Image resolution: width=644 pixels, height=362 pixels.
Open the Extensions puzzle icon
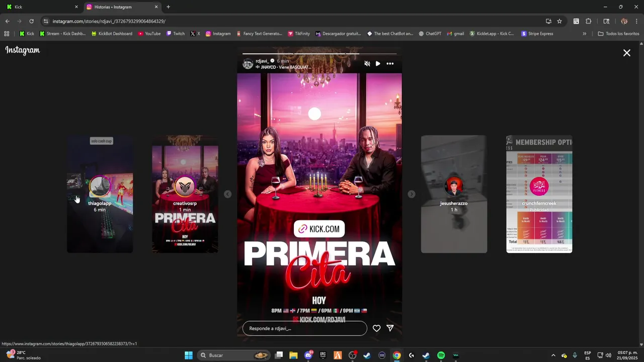588,21
